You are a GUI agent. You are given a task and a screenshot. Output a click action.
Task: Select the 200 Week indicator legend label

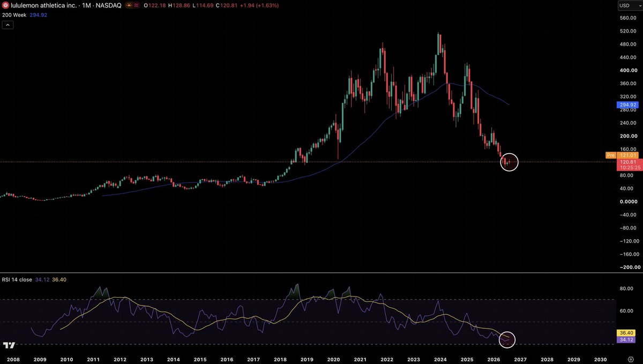click(16, 15)
